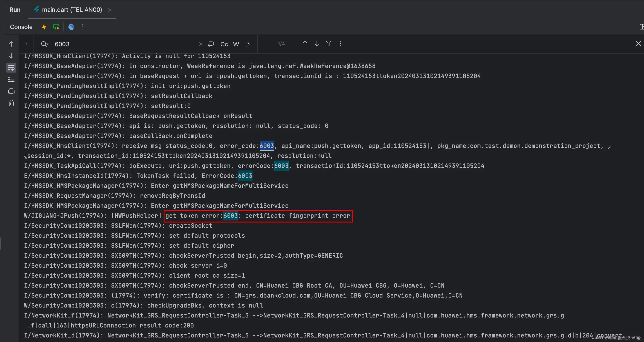This screenshot has width=644, height=342.
Task: Toggle Regex search option
Action: (x=248, y=44)
